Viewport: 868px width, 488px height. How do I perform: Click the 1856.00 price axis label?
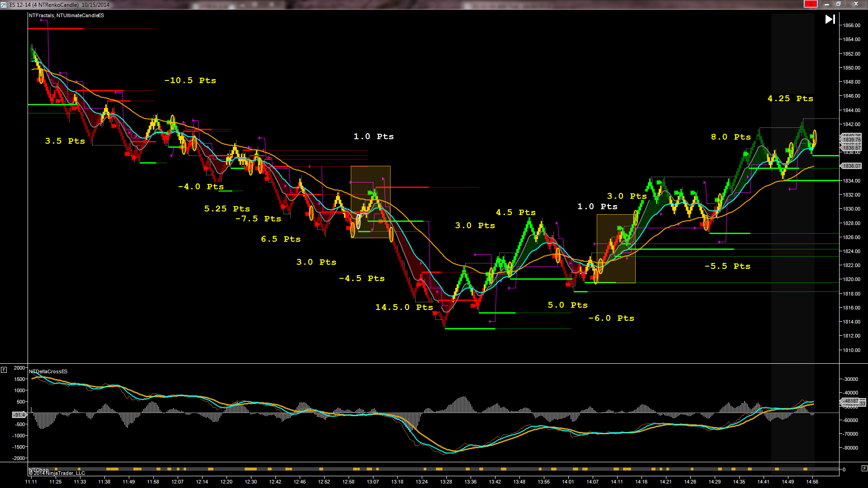(852, 25)
